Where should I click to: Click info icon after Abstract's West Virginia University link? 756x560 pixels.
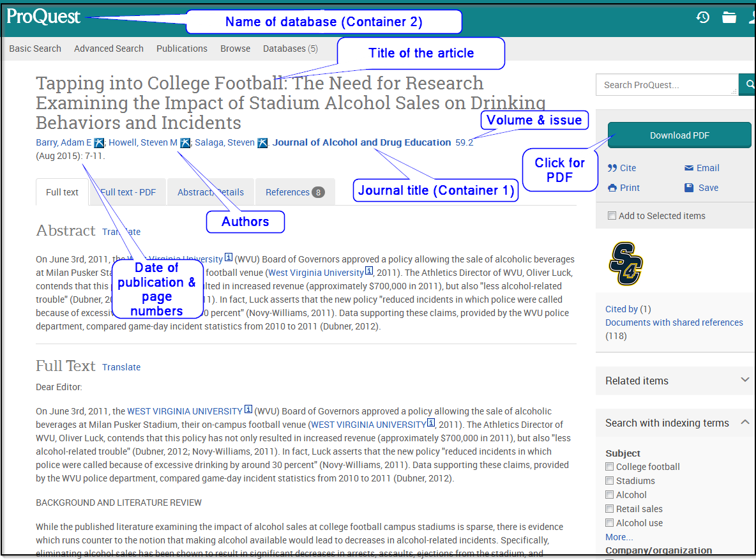(369, 271)
